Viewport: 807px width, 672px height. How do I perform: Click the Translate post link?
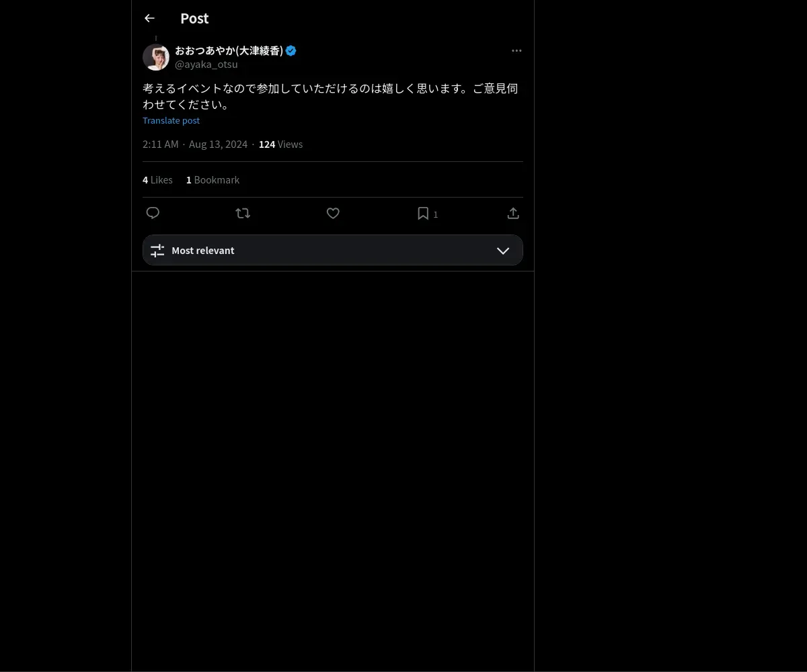(x=171, y=120)
